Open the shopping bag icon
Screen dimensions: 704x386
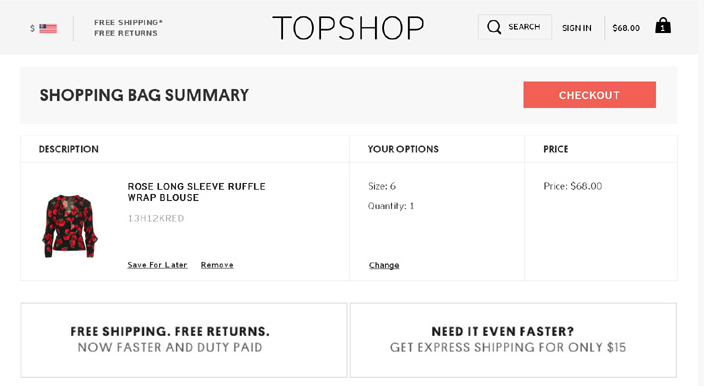[x=663, y=26]
